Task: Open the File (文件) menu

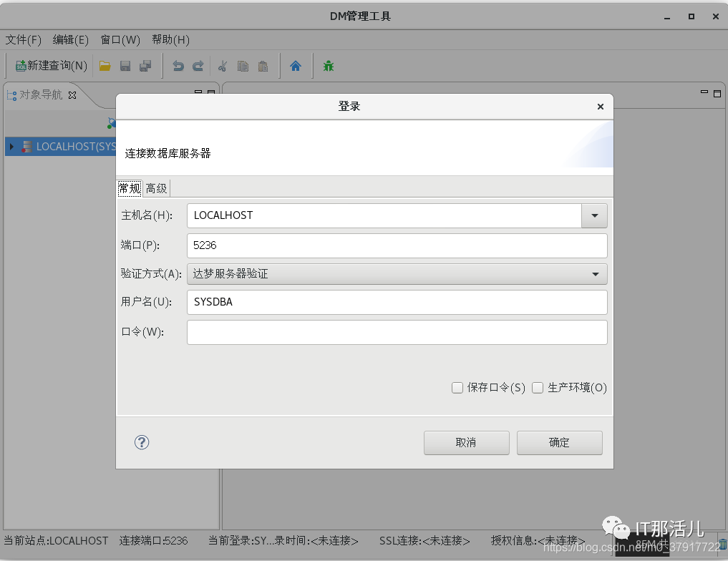Action: (23, 40)
